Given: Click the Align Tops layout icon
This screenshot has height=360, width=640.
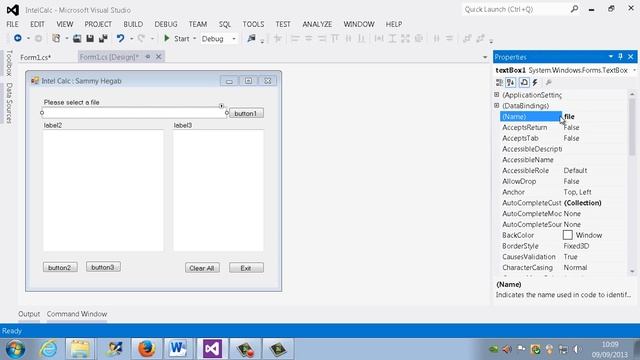Looking at the screenshot, I should (x=335, y=38).
